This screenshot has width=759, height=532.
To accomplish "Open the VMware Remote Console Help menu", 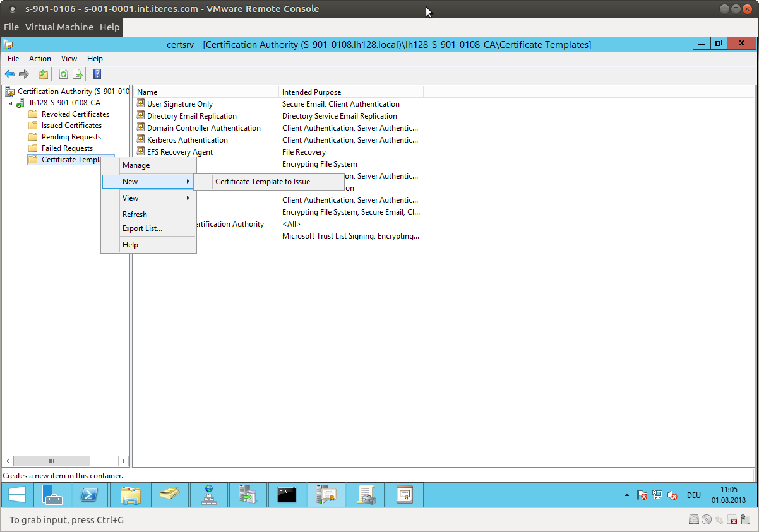I will (109, 27).
